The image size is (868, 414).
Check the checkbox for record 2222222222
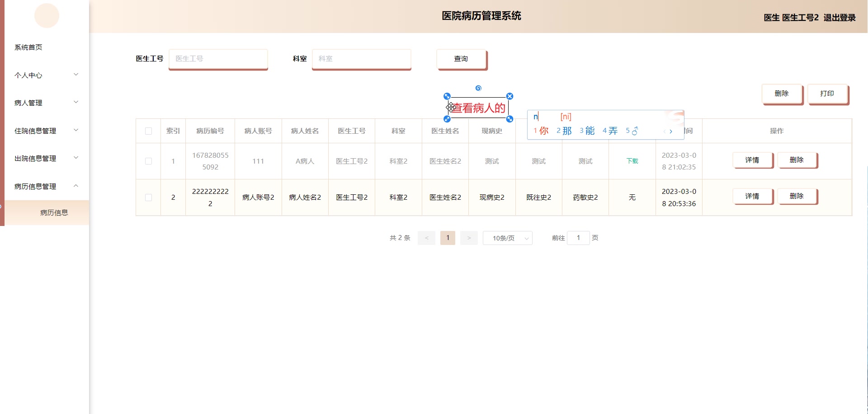click(148, 198)
